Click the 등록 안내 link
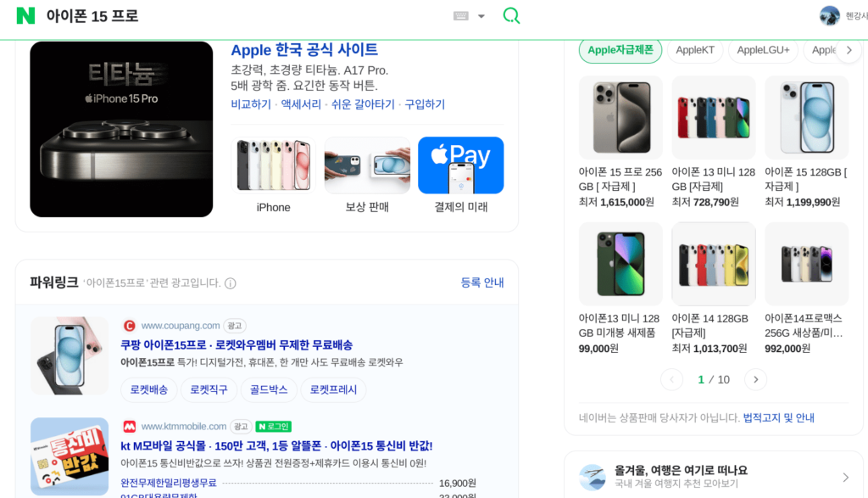 pyautogui.click(x=482, y=283)
